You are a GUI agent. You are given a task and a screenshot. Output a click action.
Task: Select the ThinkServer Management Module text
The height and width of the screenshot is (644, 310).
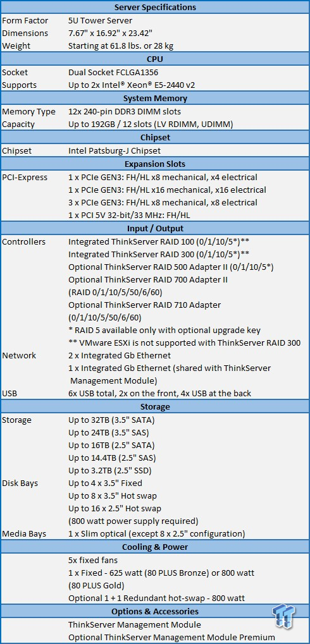[135, 624]
